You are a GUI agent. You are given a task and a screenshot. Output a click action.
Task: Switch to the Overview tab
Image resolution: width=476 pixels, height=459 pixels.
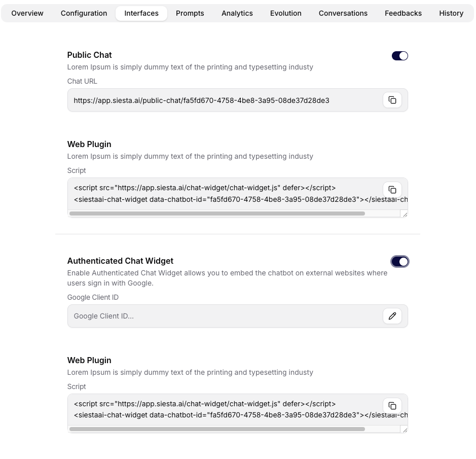27,13
